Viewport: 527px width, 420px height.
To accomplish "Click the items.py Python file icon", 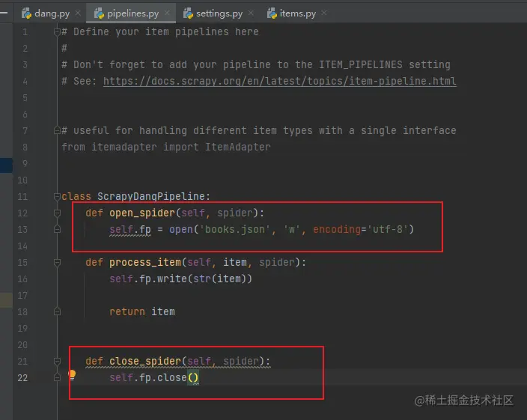I will pyautogui.click(x=272, y=13).
